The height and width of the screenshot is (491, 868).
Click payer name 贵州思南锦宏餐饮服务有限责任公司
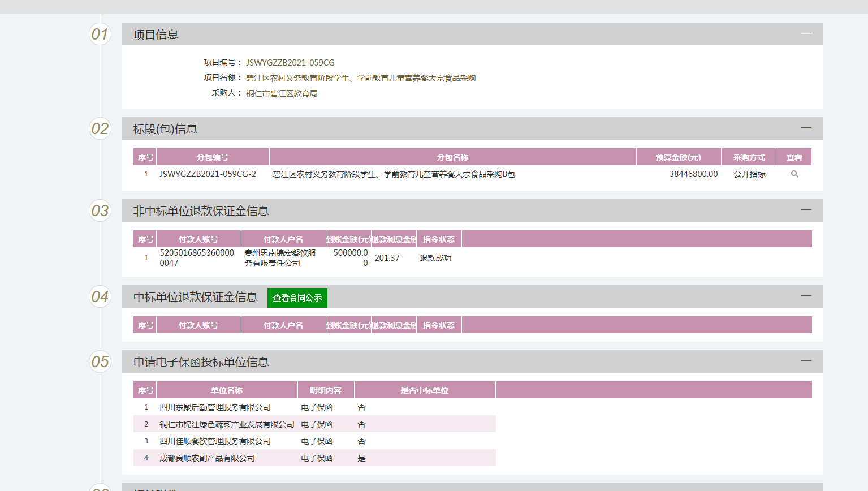(x=280, y=258)
